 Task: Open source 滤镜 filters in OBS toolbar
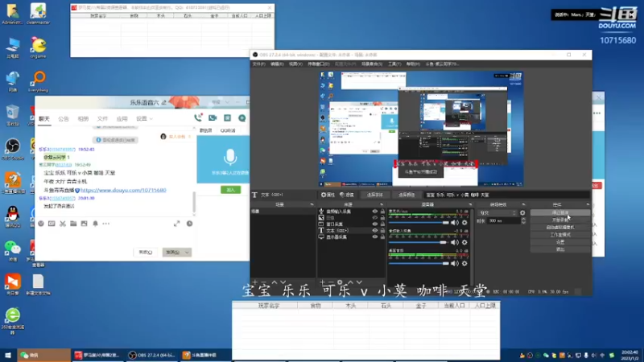[347, 195]
